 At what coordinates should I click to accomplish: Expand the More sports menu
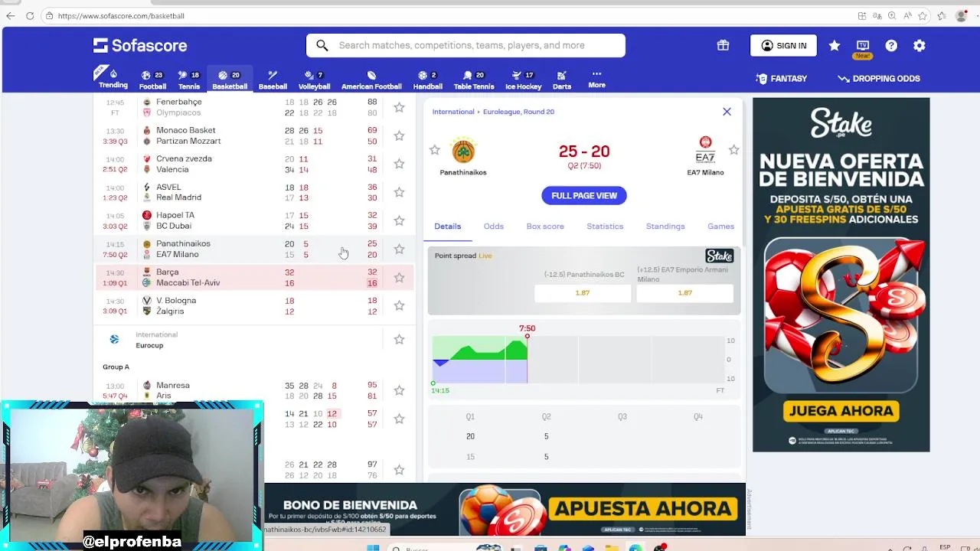[596, 80]
